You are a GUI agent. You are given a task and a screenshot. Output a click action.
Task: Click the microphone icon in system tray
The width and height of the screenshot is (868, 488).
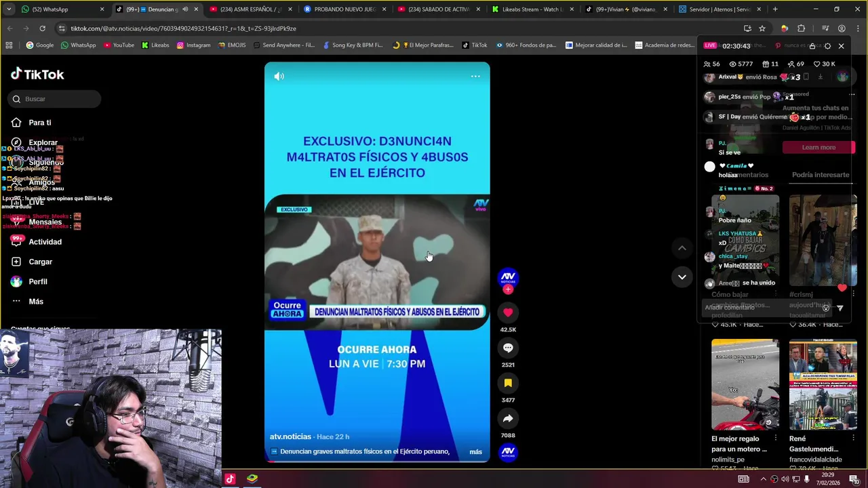point(807,479)
